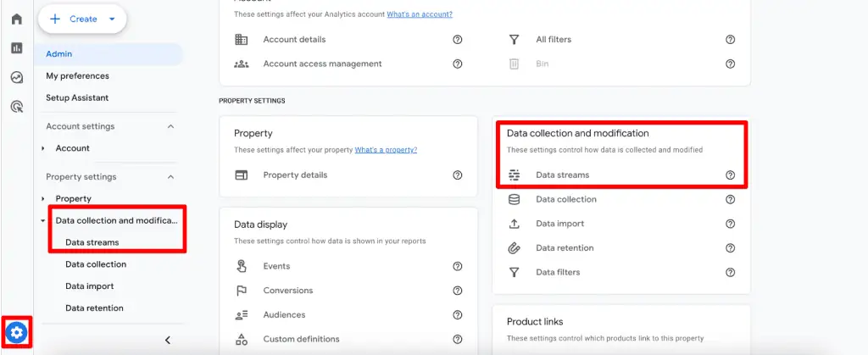Click help icon beside Account details
This screenshot has height=355, width=868.
pyautogui.click(x=458, y=40)
